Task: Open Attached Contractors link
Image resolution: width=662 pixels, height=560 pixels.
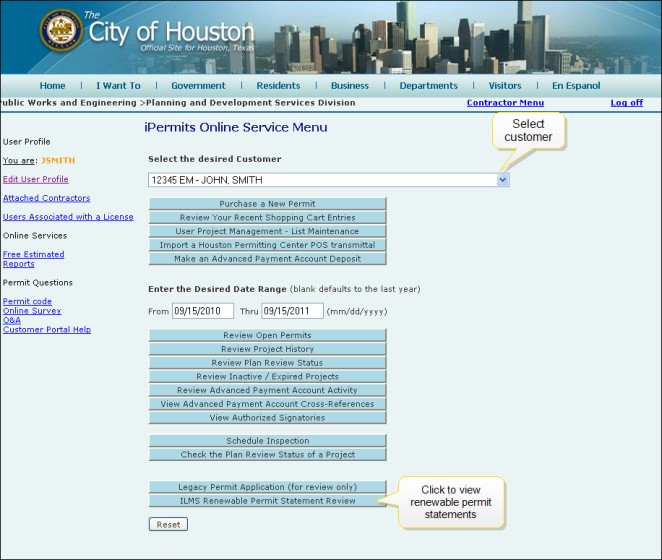Action: [x=46, y=198]
